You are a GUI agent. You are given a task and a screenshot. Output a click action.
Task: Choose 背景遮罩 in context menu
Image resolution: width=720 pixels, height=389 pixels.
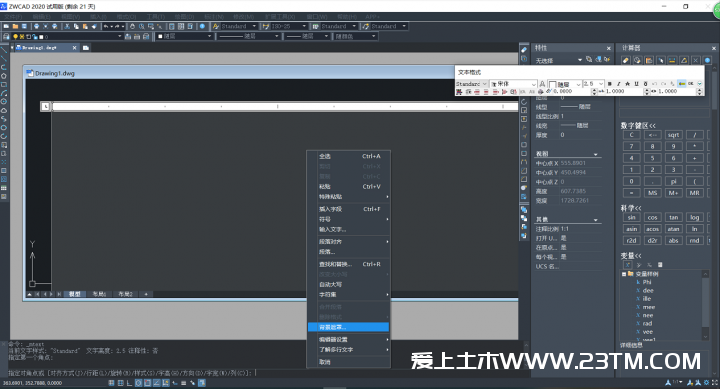349,327
